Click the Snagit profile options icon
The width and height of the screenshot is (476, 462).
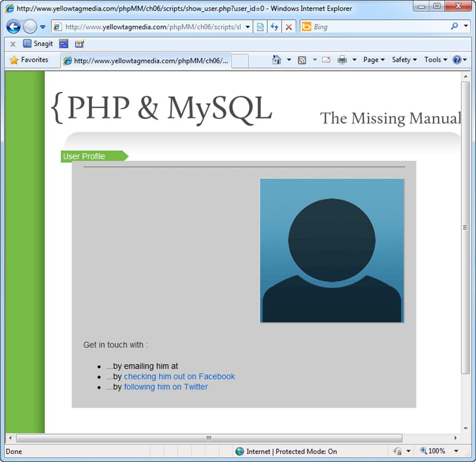click(79, 44)
